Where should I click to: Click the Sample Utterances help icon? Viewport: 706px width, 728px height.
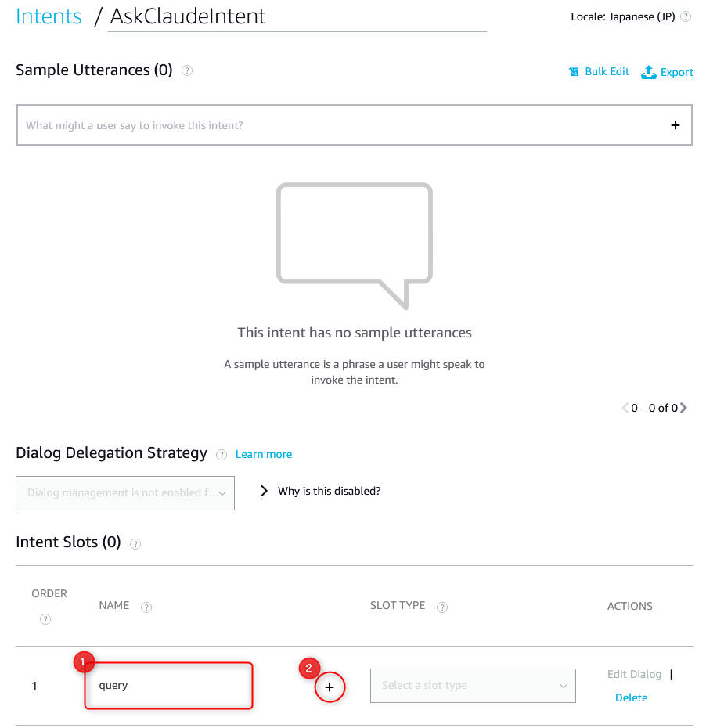point(186,70)
